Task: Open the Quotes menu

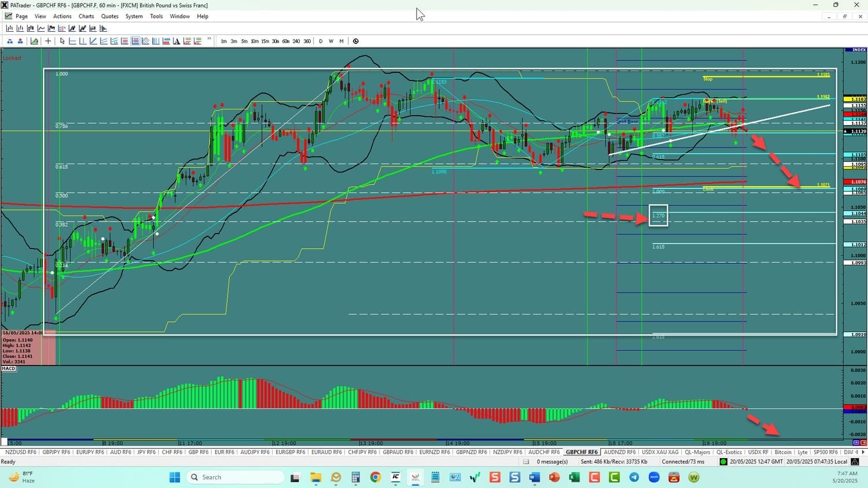Action: pyautogui.click(x=109, y=16)
